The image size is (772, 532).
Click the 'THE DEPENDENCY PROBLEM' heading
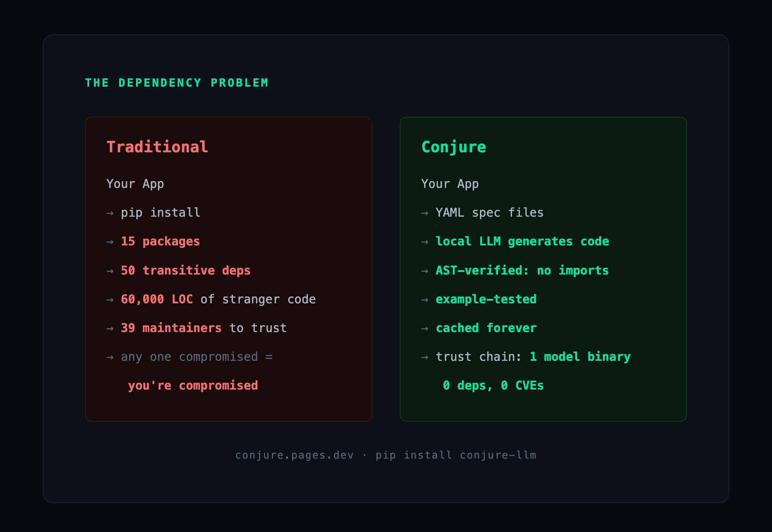(177, 83)
